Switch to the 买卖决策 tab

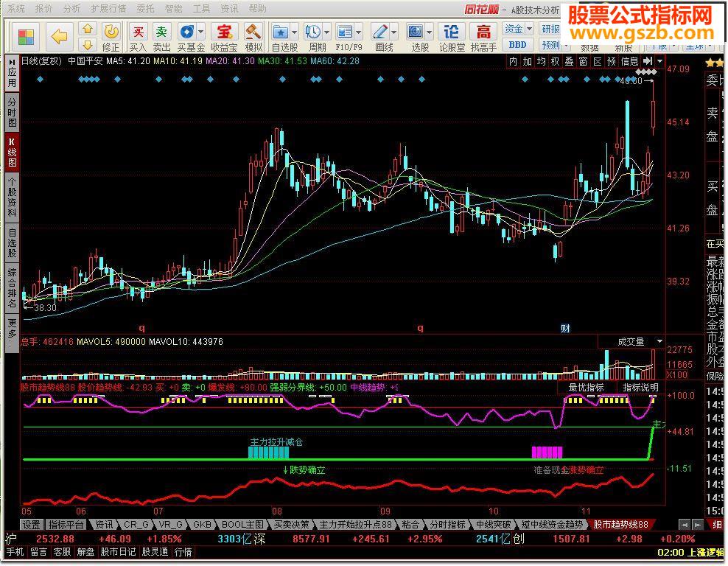pyautogui.click(x=291, y=524)
